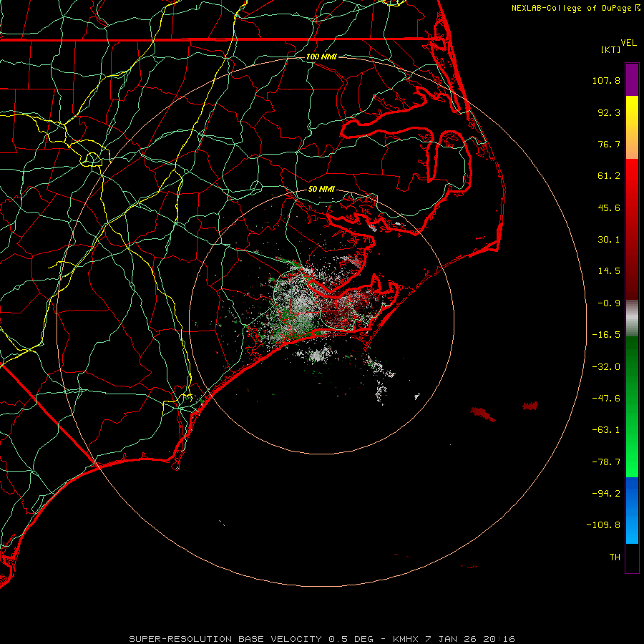Click the -109.8 velocity scale value
Viewport: 644px width, 644px height.
pyautogui.click(x=603, y=525)
